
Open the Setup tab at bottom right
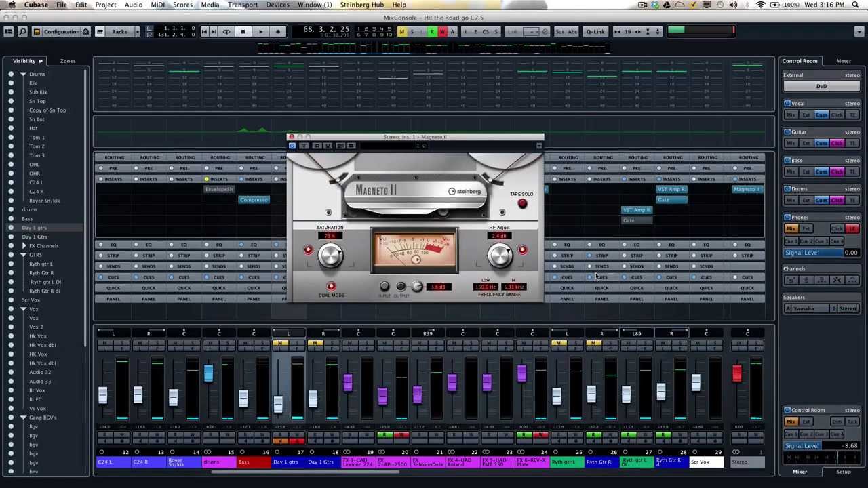[x=844, y=472]
